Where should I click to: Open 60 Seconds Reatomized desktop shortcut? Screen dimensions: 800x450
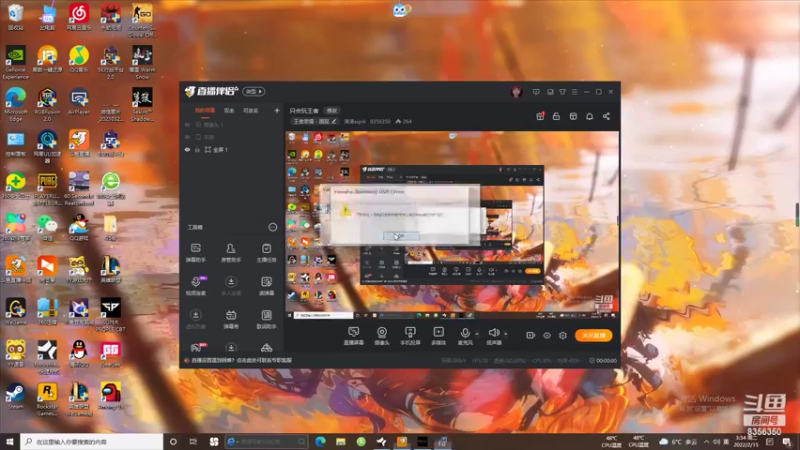(x=79, y=189)
